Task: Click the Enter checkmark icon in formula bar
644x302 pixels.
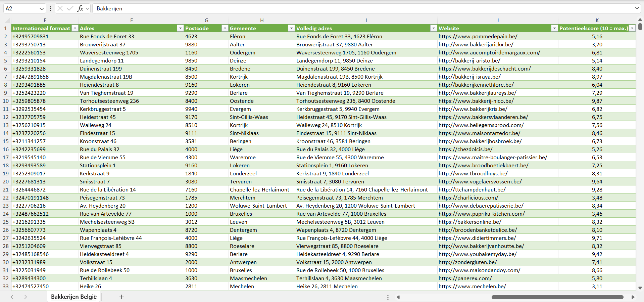Action: [70, 8]
